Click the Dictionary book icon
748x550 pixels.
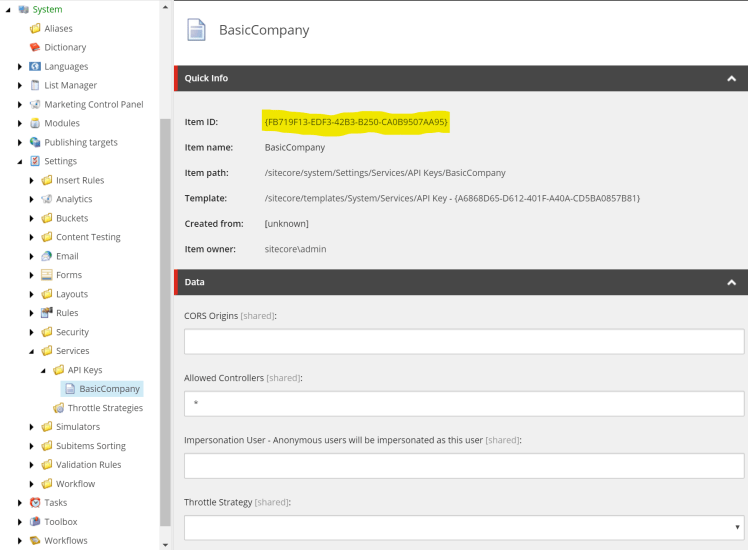click(x=35, y=47)
